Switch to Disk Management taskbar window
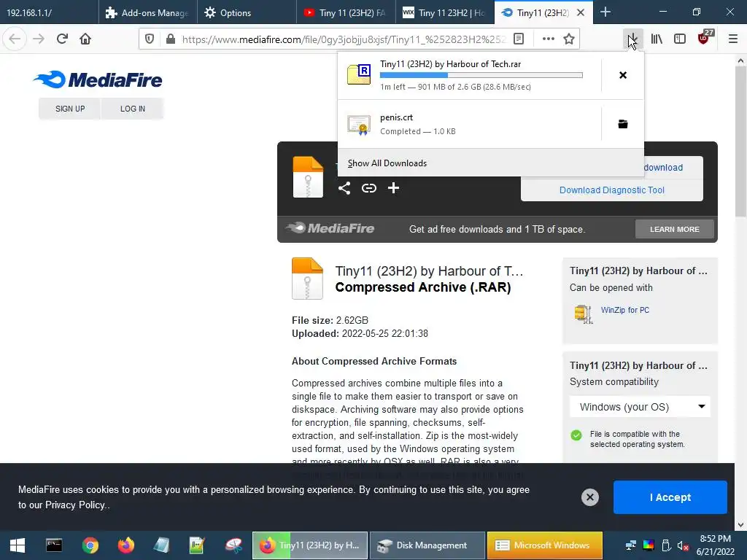Screen dimensions: 747x560 click(427, 545)
